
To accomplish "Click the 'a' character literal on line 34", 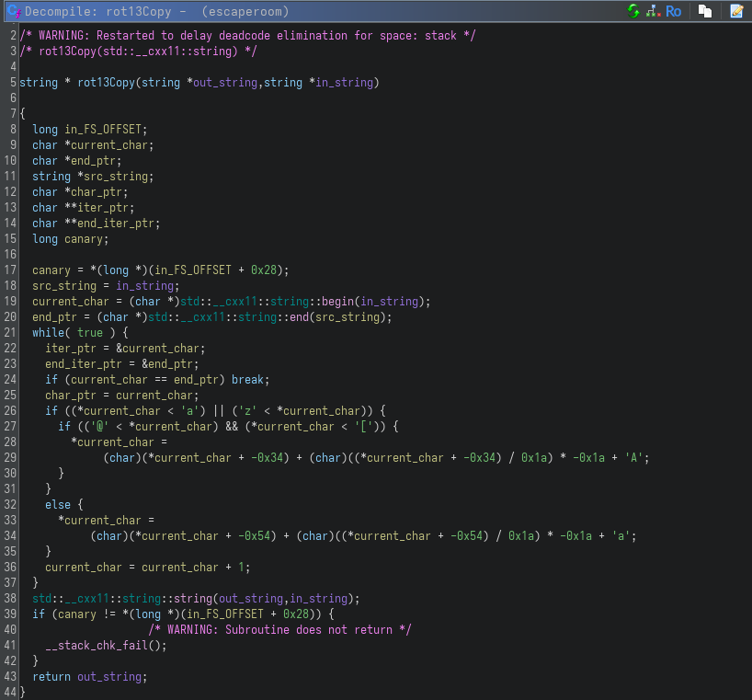I will [x=621, y=536].
